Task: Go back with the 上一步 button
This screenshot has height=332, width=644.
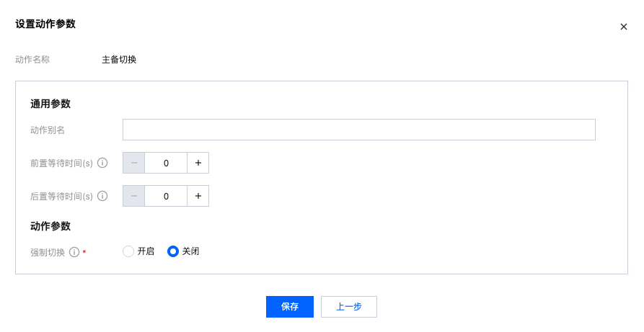Action: pos(349,307)
